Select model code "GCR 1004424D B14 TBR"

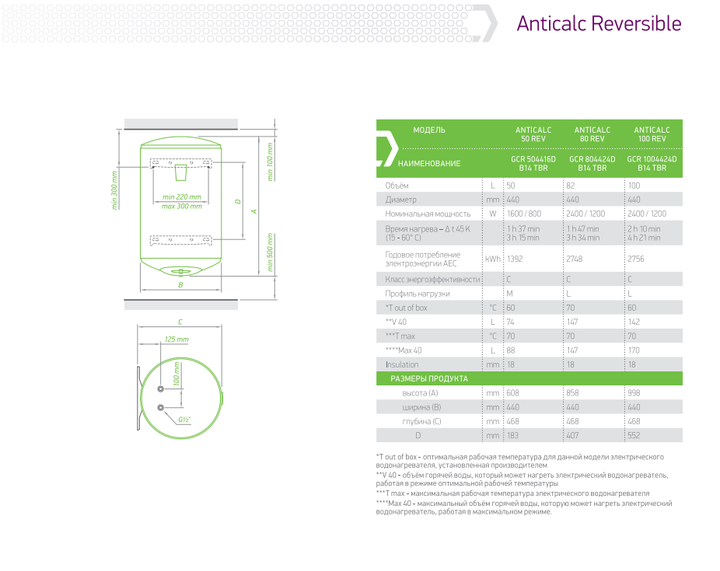point(652,163)
